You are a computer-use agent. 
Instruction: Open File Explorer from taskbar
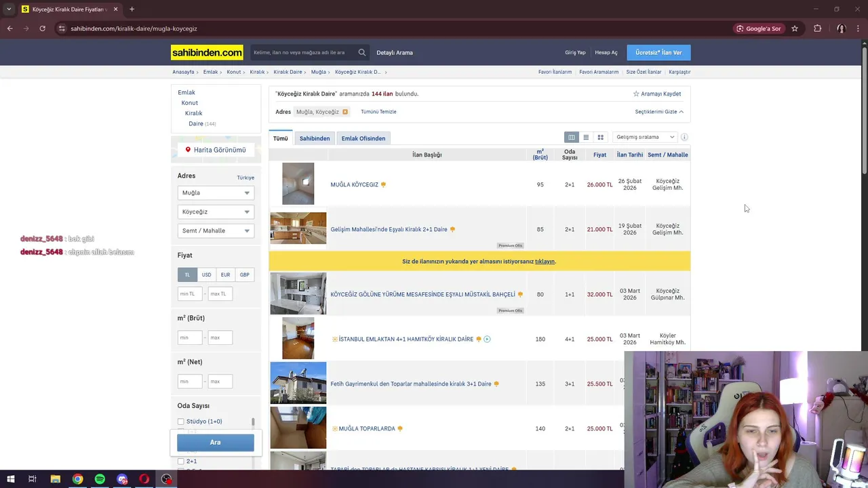[x=55, y=479]
